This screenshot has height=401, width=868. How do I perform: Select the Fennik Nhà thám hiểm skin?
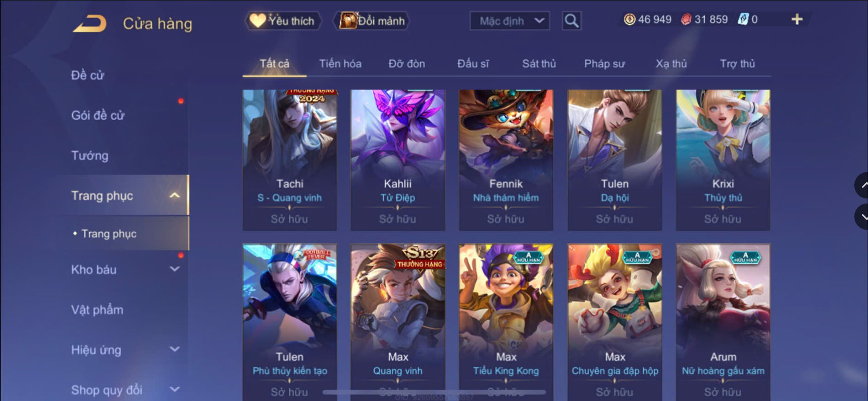tap(506, 160)
